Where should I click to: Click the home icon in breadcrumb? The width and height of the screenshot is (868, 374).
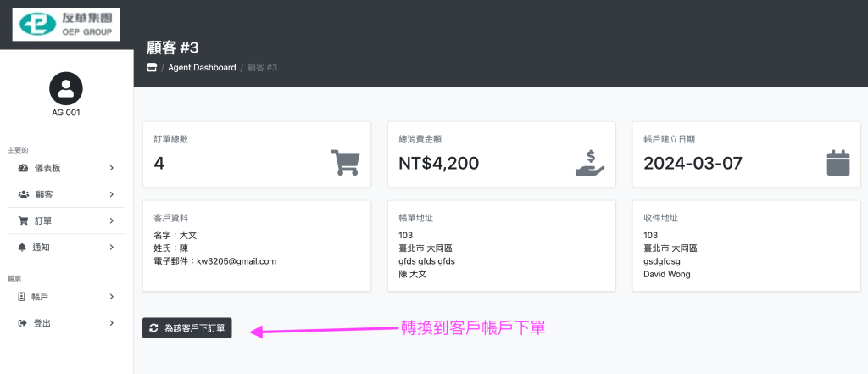pos(153,68)
